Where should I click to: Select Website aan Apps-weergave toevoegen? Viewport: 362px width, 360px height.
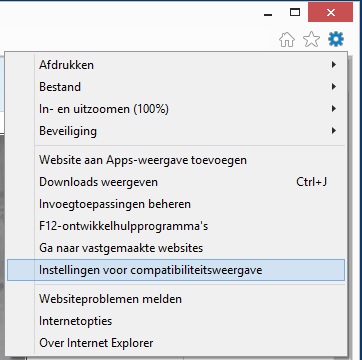(176, 160)
